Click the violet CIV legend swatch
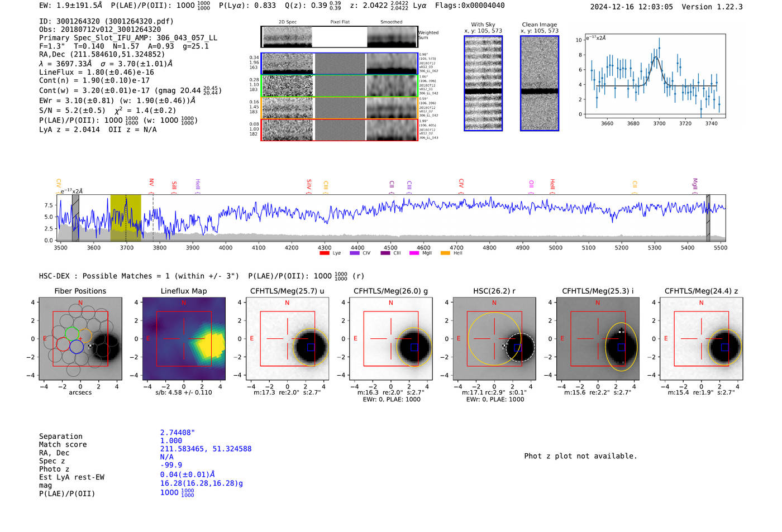782x532 pixels. point(354,253)
